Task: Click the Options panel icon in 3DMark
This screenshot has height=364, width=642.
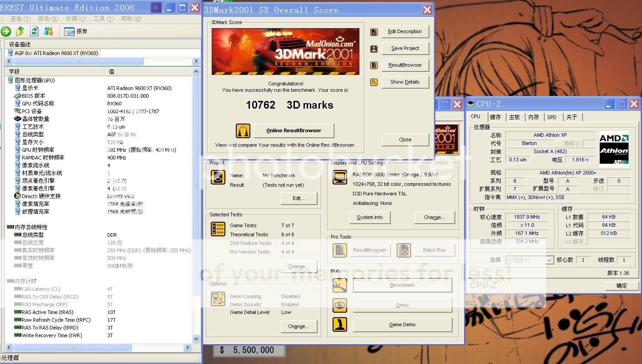Action: click(x=218, y=299)
